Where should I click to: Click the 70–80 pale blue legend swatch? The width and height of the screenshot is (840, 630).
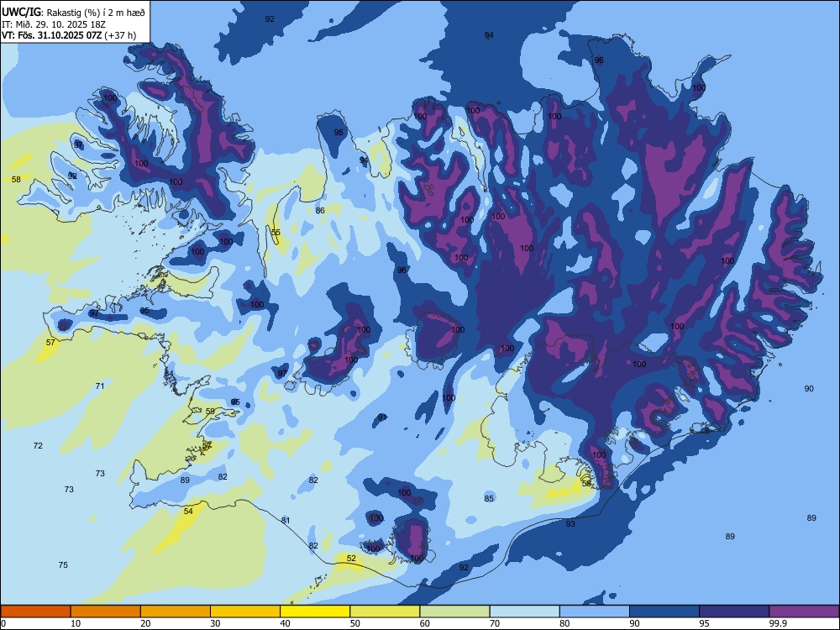coord(525,612)
